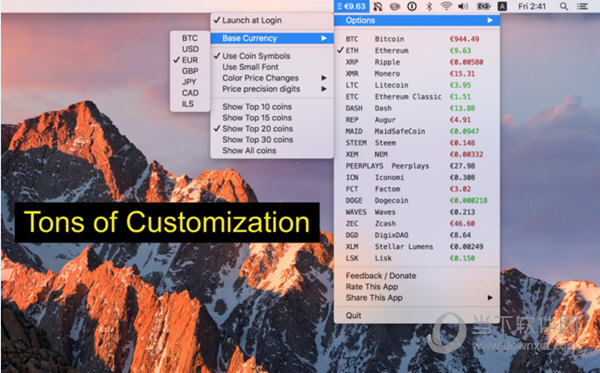Click the volume speaker icon

(463, 6)
